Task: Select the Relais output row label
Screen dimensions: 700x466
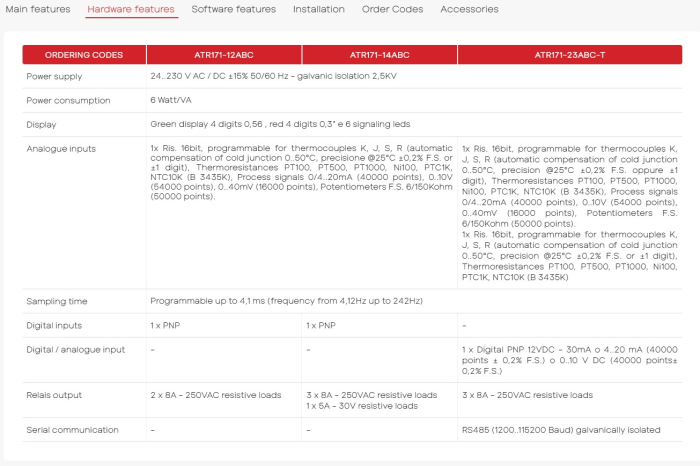Action: 54,395
